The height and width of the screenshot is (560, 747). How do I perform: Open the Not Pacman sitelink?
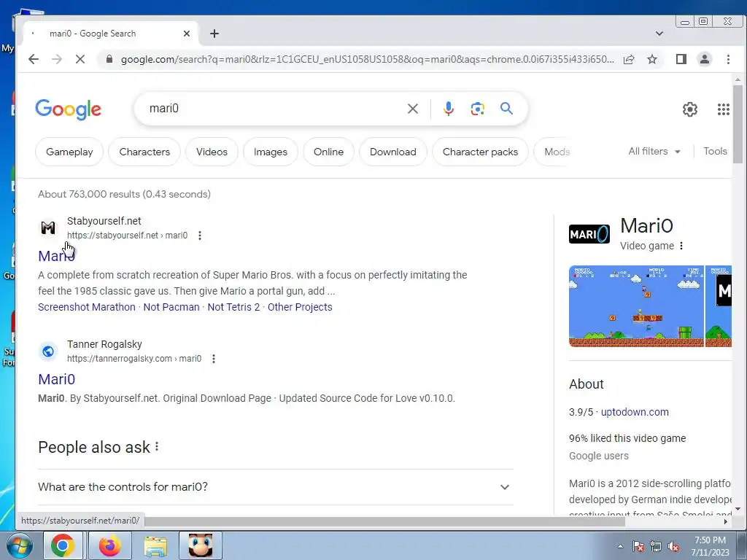[x=171, y=307]
